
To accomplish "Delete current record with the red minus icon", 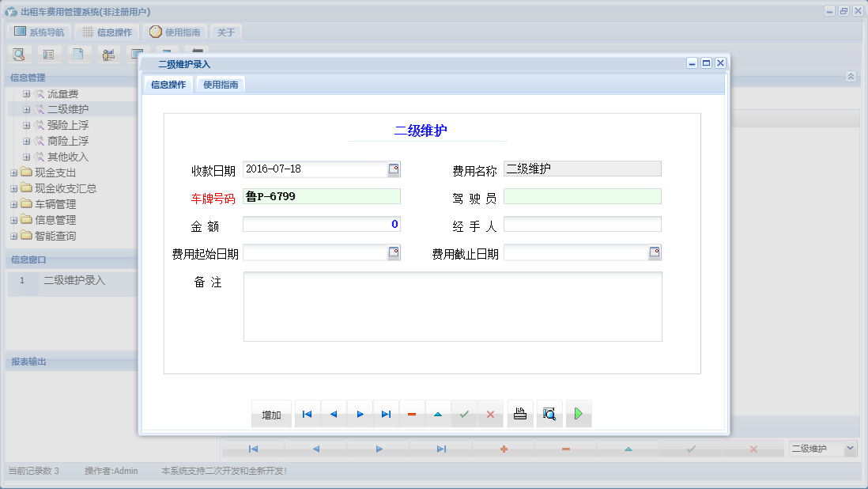I will pyautogui.click(x=412, y=413).
